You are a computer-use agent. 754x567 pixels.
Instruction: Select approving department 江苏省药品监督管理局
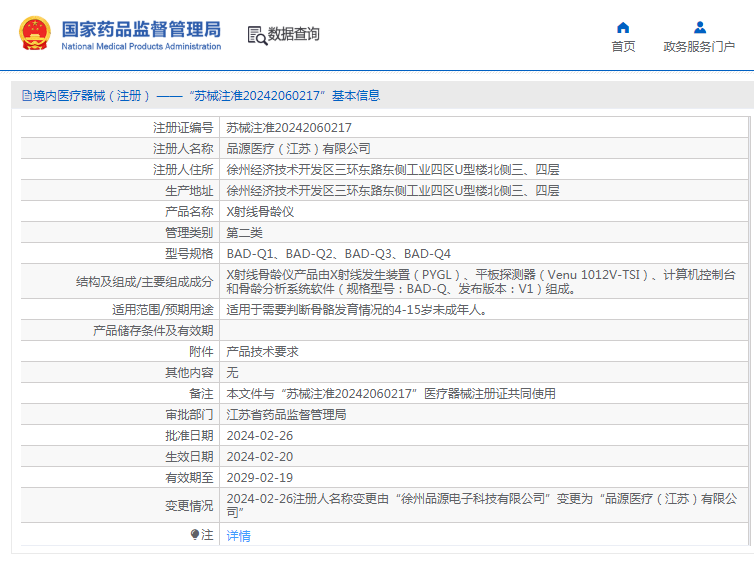286,415
